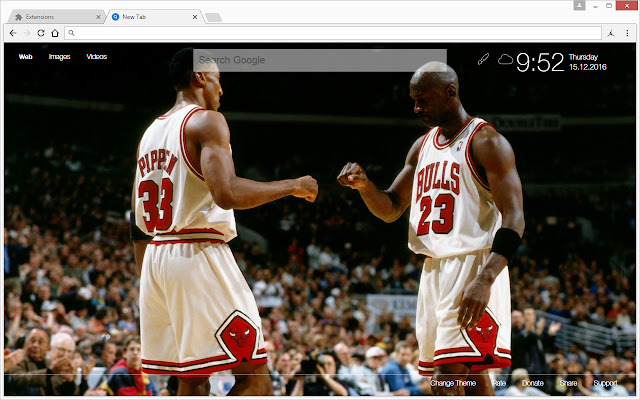Open the Share link
640x400 pixels.
tap(568, 383)
